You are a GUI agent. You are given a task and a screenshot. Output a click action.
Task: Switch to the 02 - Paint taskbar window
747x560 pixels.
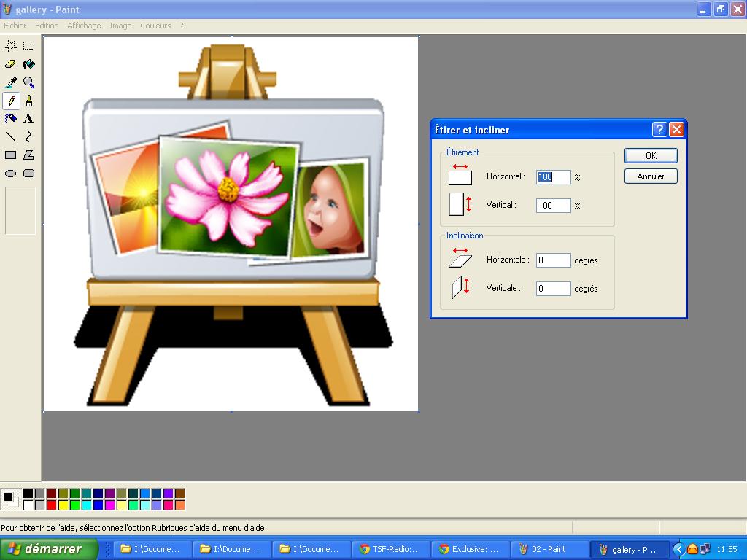[549, 549]
